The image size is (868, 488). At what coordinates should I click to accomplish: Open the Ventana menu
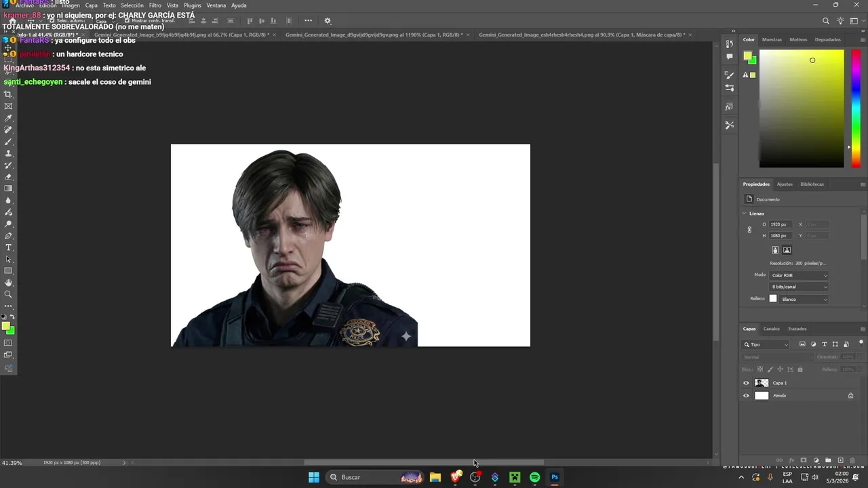pos(216,5)
